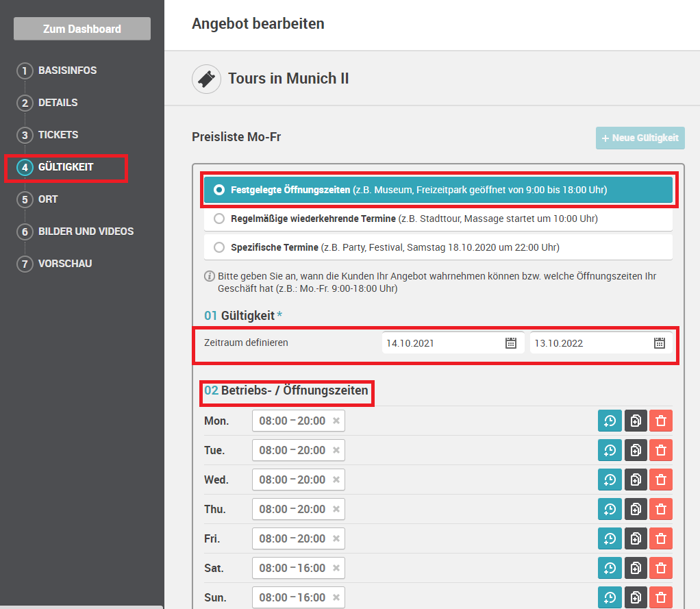Click copy times icon for Sunday
The width and height of the screenshot is (700, 609).
point(636,597)
